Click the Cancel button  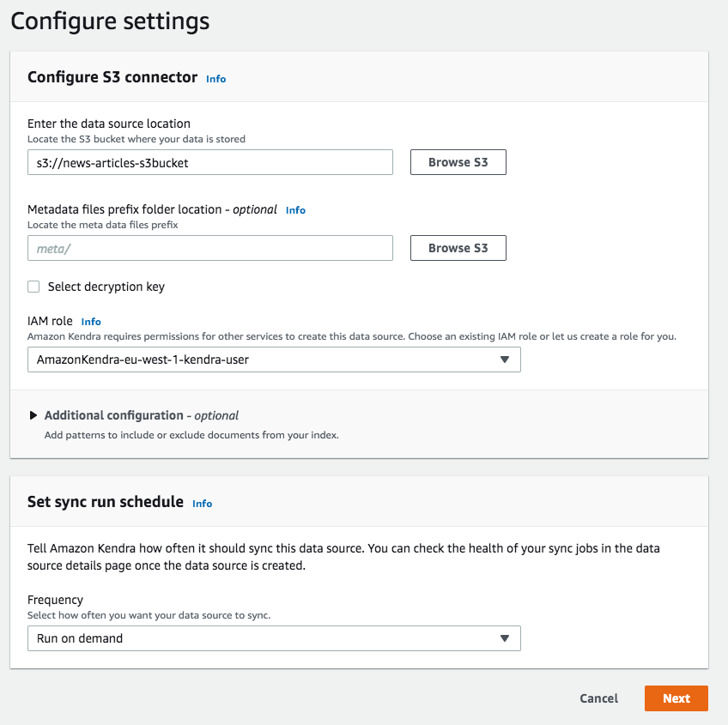(x=598, y=698)
